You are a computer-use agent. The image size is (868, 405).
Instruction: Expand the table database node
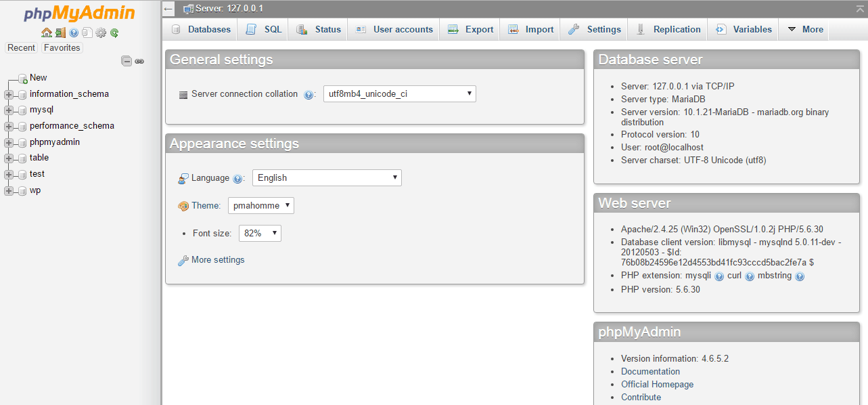click(8, 158)
